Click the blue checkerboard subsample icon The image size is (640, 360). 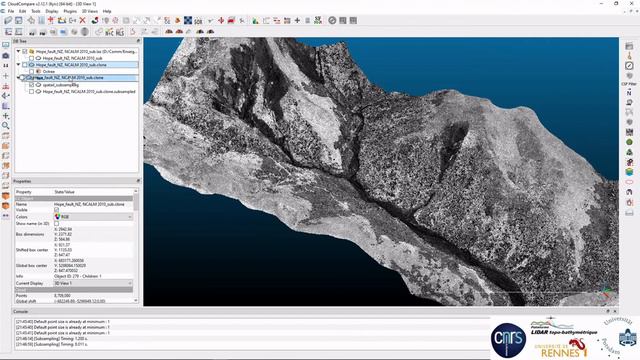[188, 20]
